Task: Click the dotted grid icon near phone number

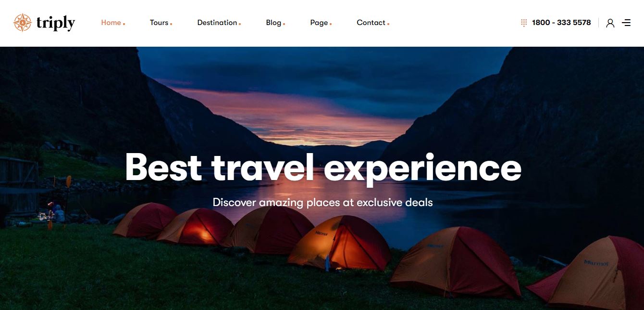Action: click(x=524, y=23)
